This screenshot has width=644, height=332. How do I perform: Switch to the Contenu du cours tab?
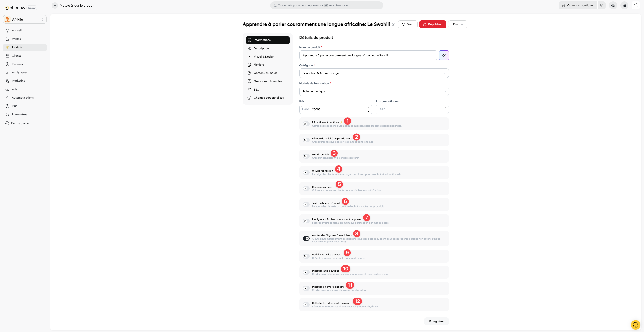(x=265, y=73)
